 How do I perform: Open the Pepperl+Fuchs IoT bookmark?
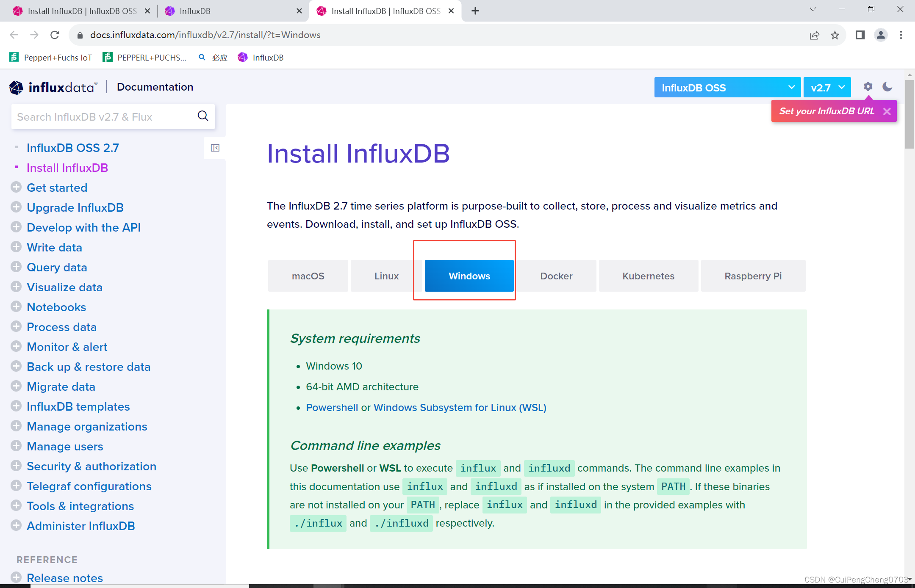50,58
